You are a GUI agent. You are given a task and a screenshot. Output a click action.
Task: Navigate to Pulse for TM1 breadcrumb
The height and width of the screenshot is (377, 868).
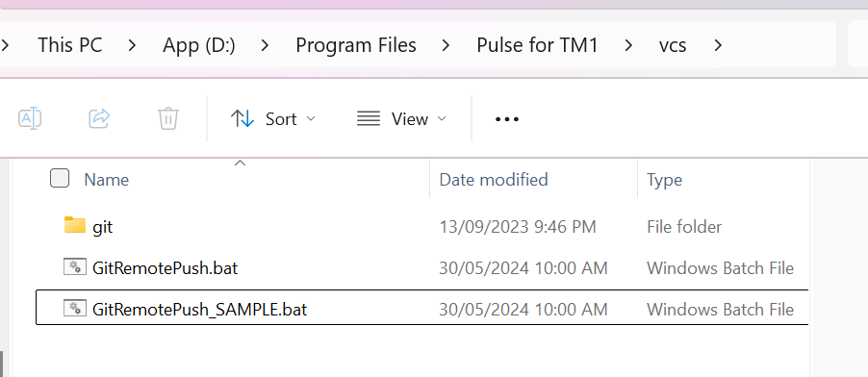[537, 45]
